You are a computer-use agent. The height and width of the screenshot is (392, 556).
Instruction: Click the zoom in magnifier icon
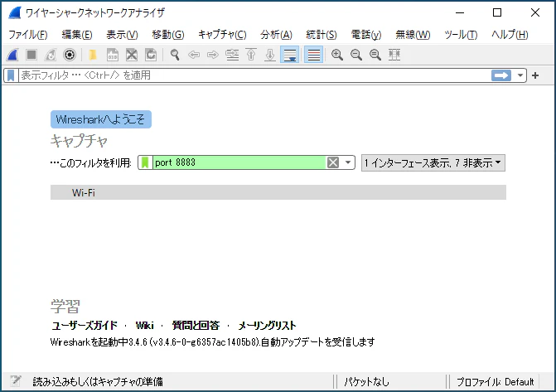point(337,55)
